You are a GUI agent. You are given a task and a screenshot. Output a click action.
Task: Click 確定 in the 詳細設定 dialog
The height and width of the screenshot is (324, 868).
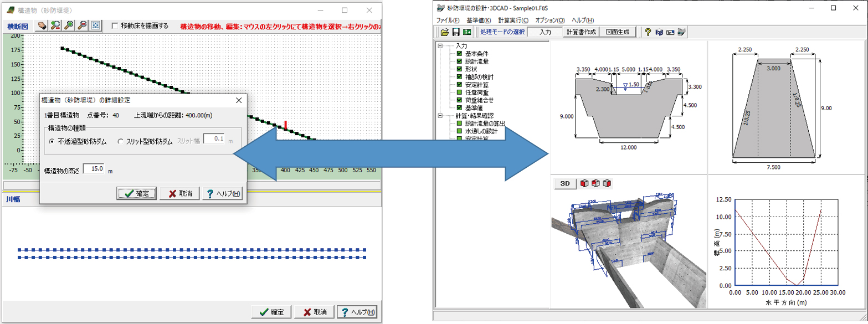[137, 193]
